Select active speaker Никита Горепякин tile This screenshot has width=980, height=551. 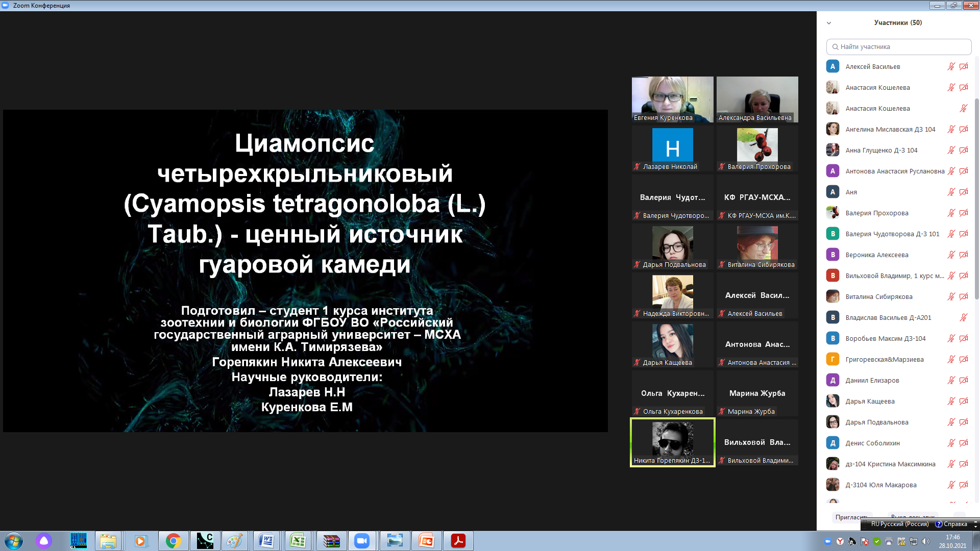click(672, 442)
